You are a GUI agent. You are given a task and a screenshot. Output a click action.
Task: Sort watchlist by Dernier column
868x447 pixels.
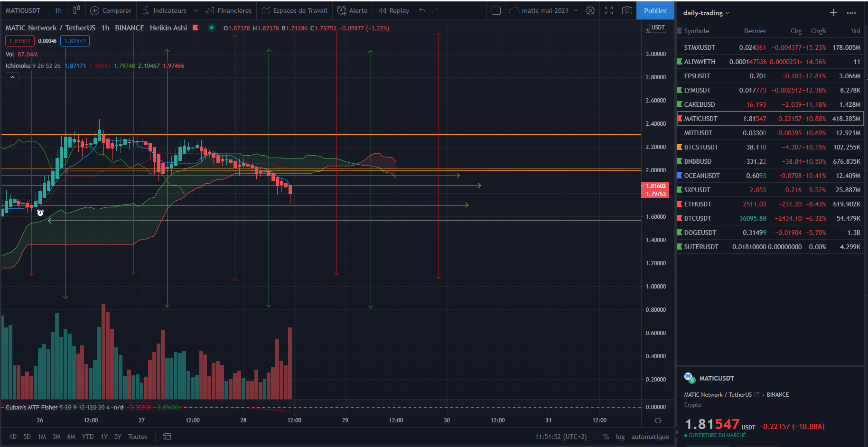755,31
